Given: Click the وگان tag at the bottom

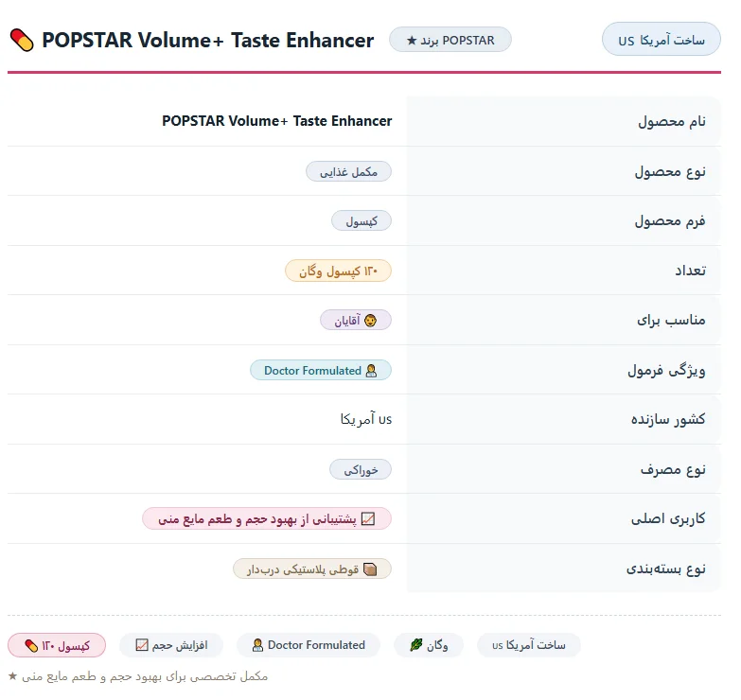Looking at the screenshot, I should pos(429,645).
